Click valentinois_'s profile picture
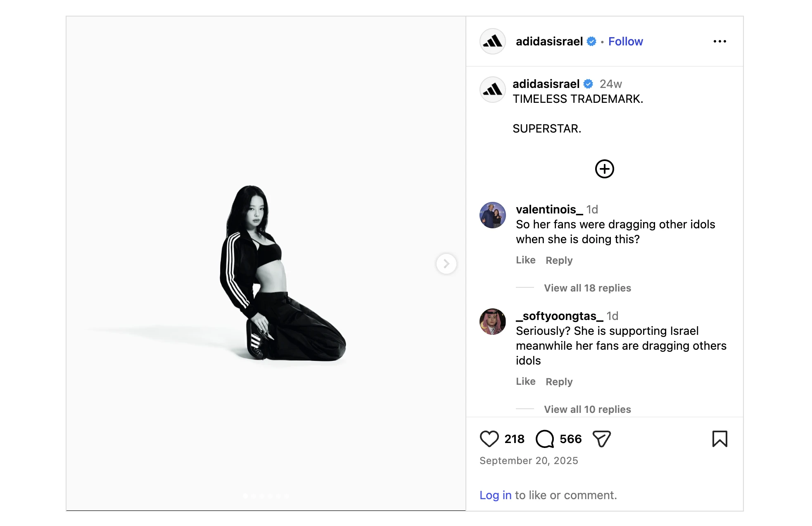 click(492, 215)
